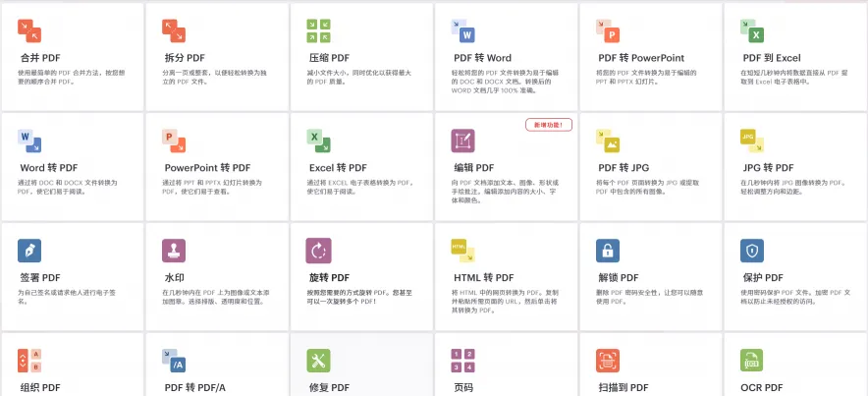Go to the 组织 PDF title
The width and height of the screenshot is (868, 396).
point(40,388)
